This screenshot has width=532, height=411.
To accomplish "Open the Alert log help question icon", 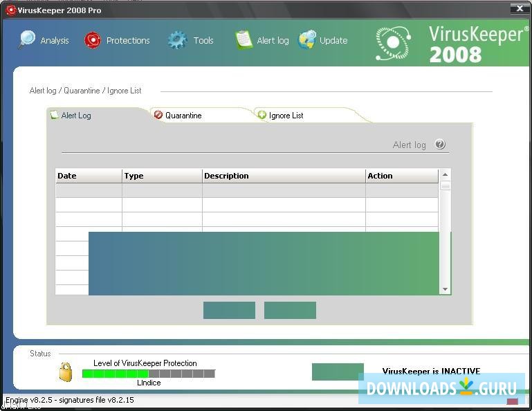I will (440, 144).
